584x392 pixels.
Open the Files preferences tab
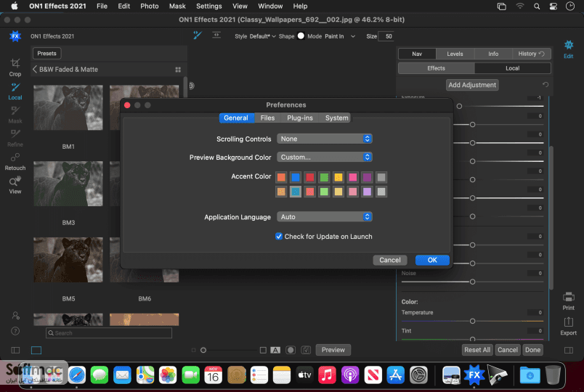click(267, 118)
